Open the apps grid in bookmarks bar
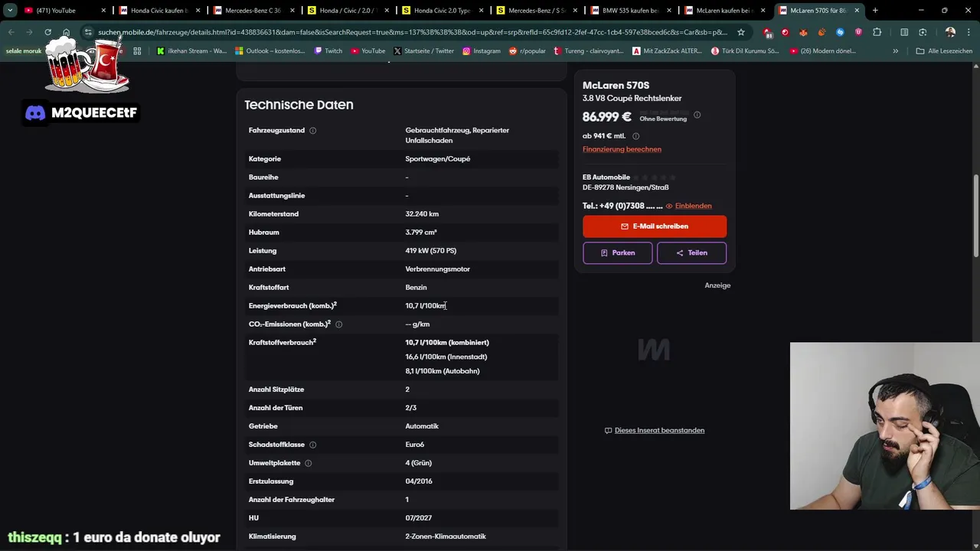This screenshot has height=551, width=980. coord(137,51)
